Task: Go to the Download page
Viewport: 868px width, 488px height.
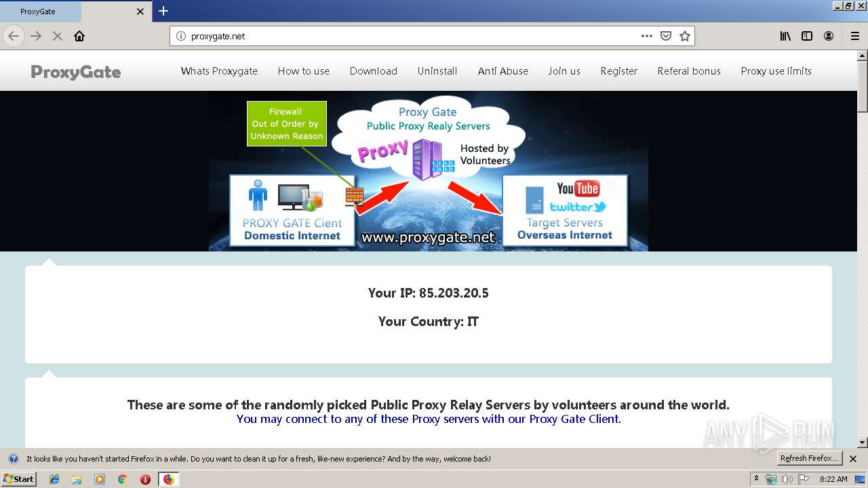Action: point(374,71)
